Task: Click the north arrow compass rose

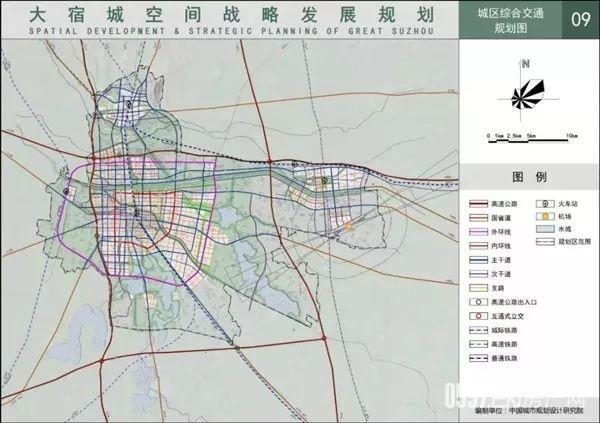Action: tap(527, 96)
